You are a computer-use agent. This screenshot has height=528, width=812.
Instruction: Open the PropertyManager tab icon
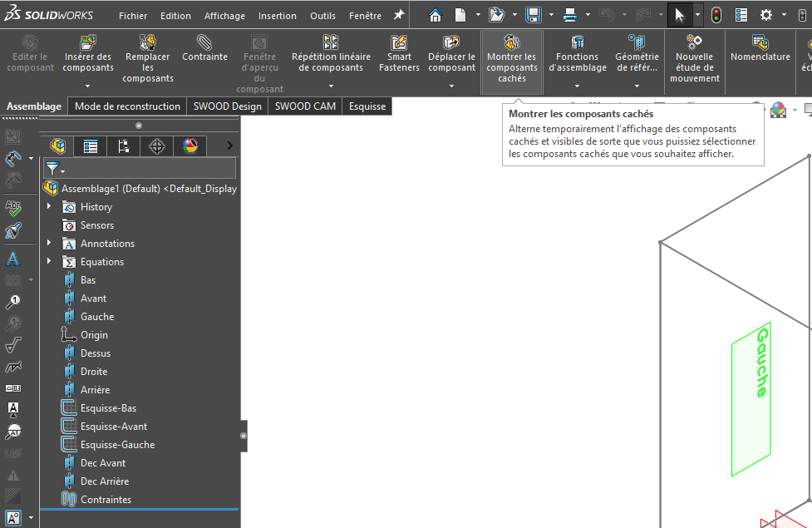91,146
